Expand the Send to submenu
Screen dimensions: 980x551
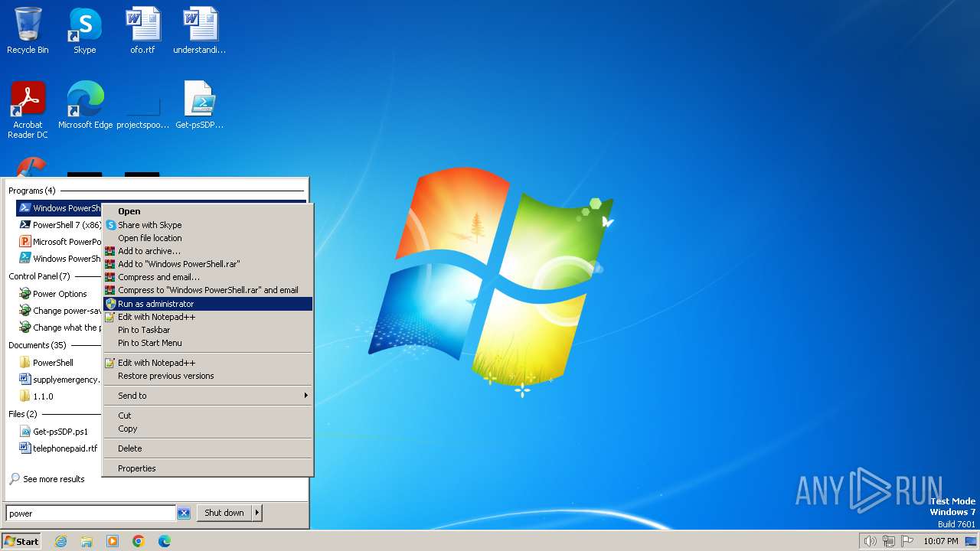[208, 396]
